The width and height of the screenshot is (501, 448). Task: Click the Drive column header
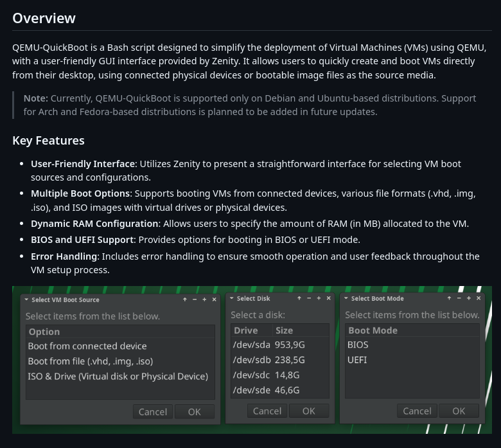click(252, 330)
